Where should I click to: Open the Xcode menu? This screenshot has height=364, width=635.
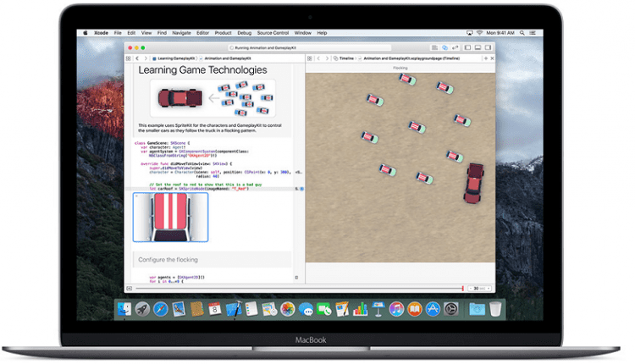coord(102,33)
